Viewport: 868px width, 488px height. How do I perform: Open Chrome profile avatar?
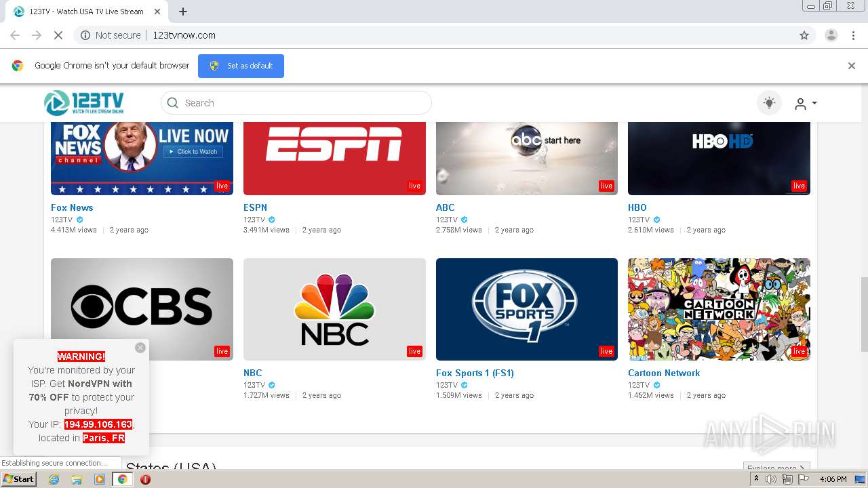pyautogui.click(x=831, y=35)
